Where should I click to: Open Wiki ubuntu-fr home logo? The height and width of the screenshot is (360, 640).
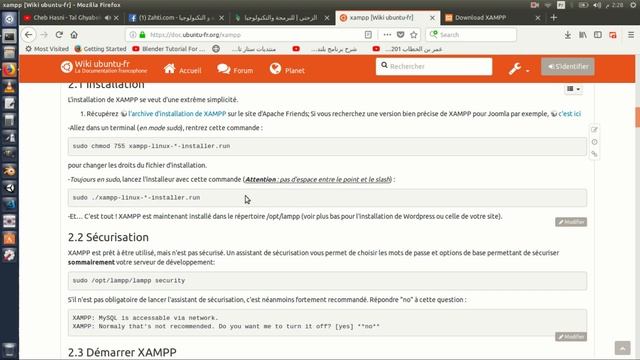coord(104,67)
